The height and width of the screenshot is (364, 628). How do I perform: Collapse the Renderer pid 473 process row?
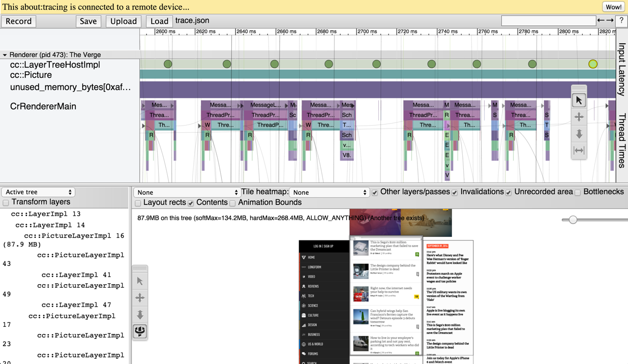5,55
